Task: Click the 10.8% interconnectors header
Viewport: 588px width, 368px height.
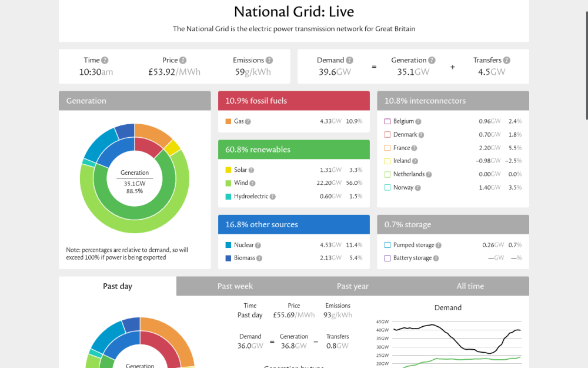Action: (453, 101)
